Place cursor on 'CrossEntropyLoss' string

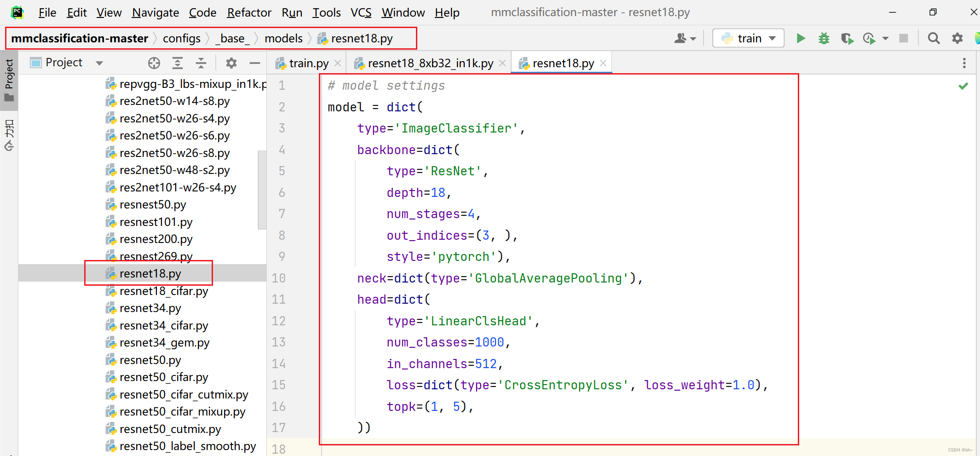[x=563, y=385]
